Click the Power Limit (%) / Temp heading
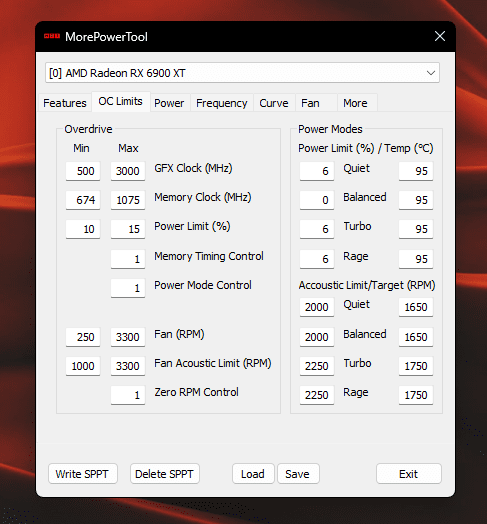Image resolution: width=487 pixels, height=524 pixels. [x=366, y=148]
